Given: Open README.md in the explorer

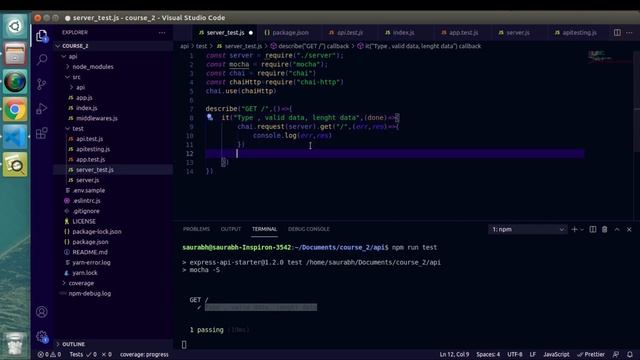Looking at the screenshot, I should 90,252.
